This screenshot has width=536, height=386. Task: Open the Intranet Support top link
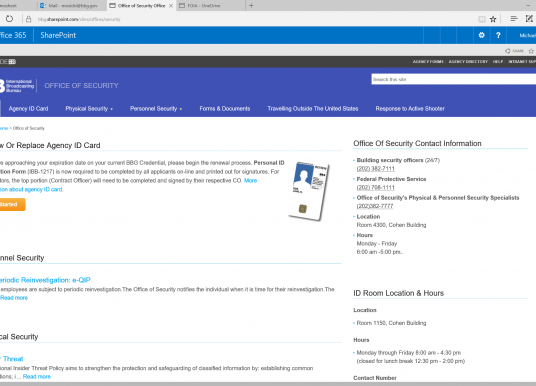point(522,62)
